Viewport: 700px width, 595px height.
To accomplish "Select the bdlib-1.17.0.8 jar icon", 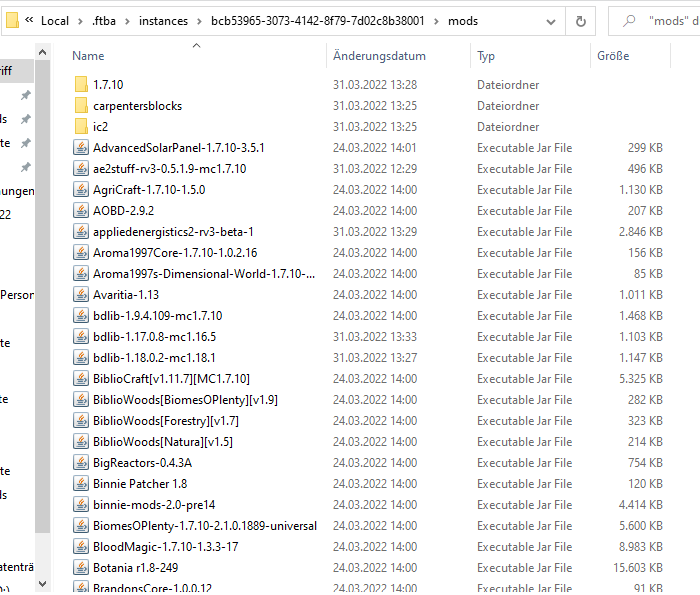I will click(81, 336).
